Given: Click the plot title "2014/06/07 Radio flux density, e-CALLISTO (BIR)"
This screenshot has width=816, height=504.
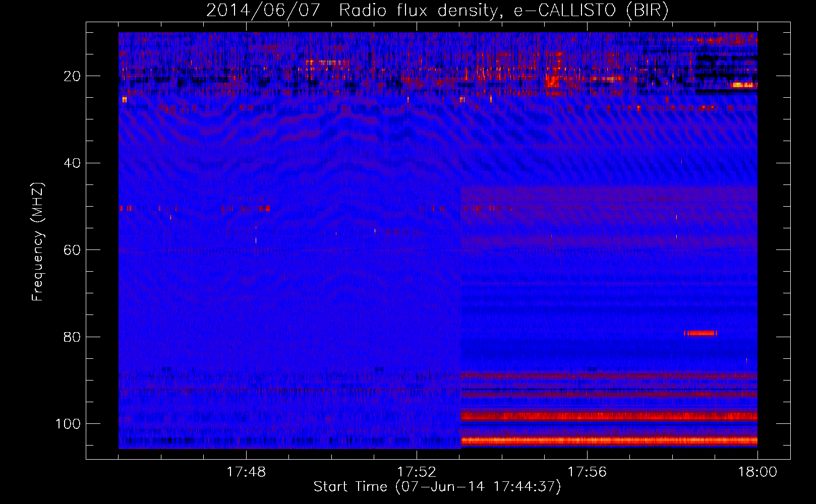Looking at the screenshot, I should (437, 10).
